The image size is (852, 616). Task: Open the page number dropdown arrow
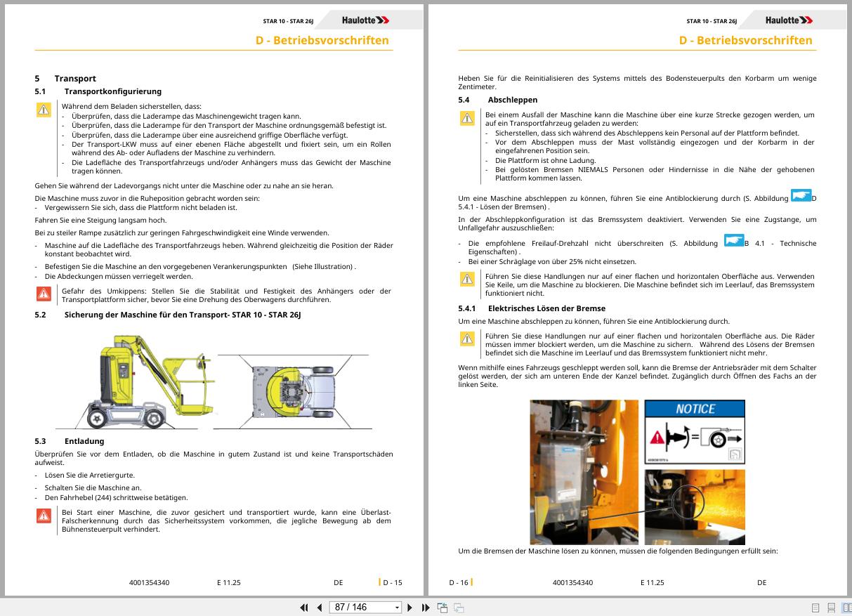[x=397, y=608]
